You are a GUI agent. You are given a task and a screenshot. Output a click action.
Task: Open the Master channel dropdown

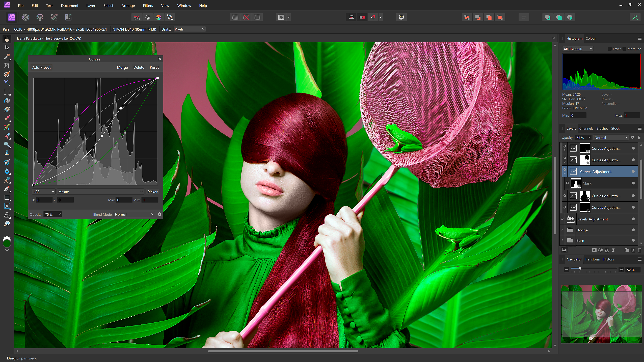(100, 192)
